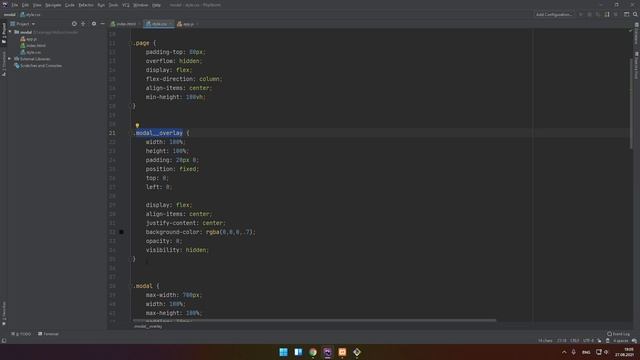Screen dimensions: 640x360
Task: Open the Run menu
Action: [x=101, y=5]
